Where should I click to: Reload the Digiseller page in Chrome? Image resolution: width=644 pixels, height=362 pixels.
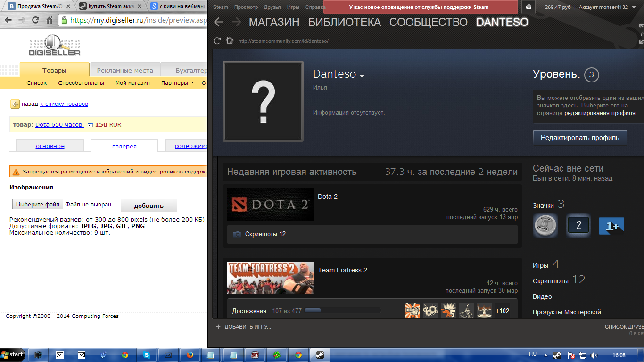coord(35,20)
